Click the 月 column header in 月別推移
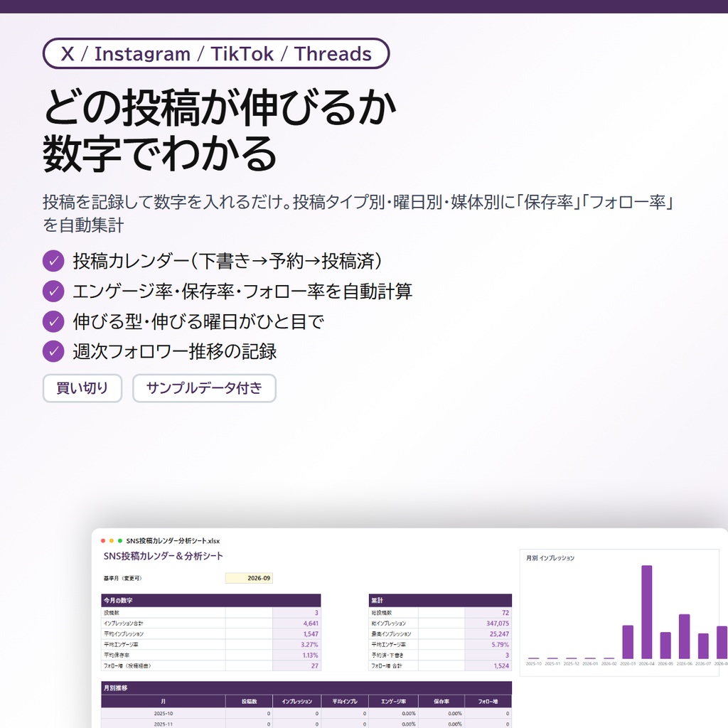 click(163, 702)
